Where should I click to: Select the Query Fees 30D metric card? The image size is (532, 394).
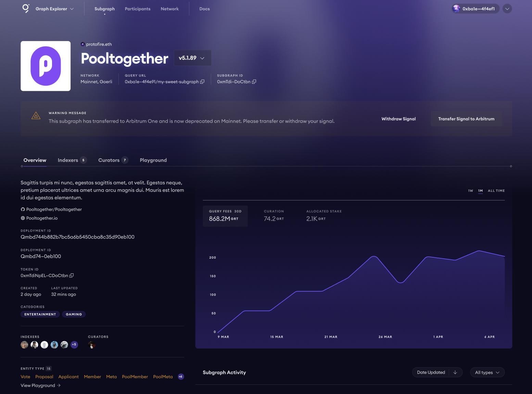[x=225, y=216]
